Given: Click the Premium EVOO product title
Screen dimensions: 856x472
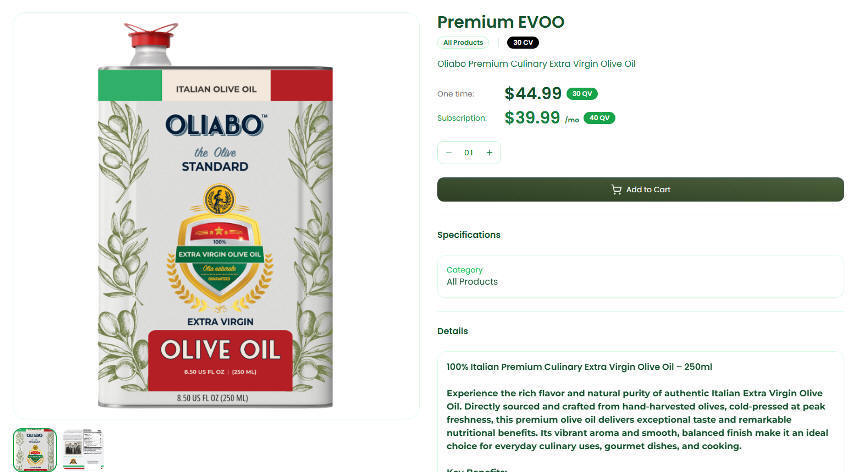Looking at the screenshot, I should click(x=500, y=22).
